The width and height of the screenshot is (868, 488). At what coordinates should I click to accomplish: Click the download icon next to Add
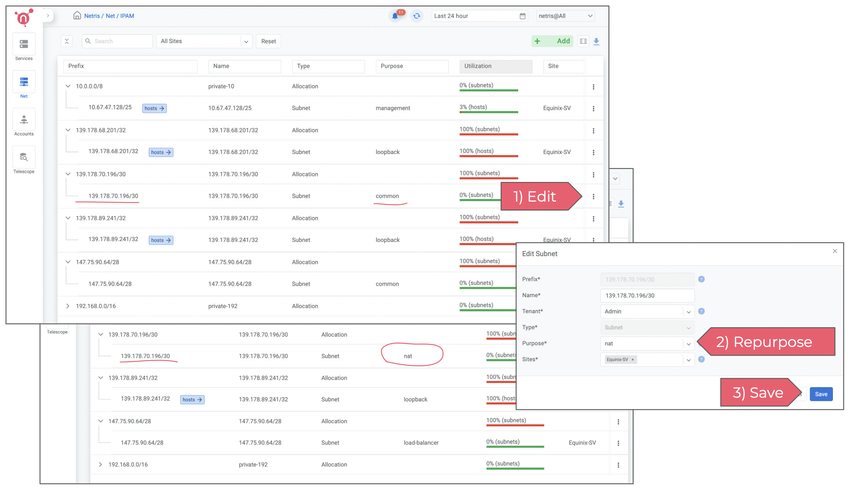tap(596, 41)
